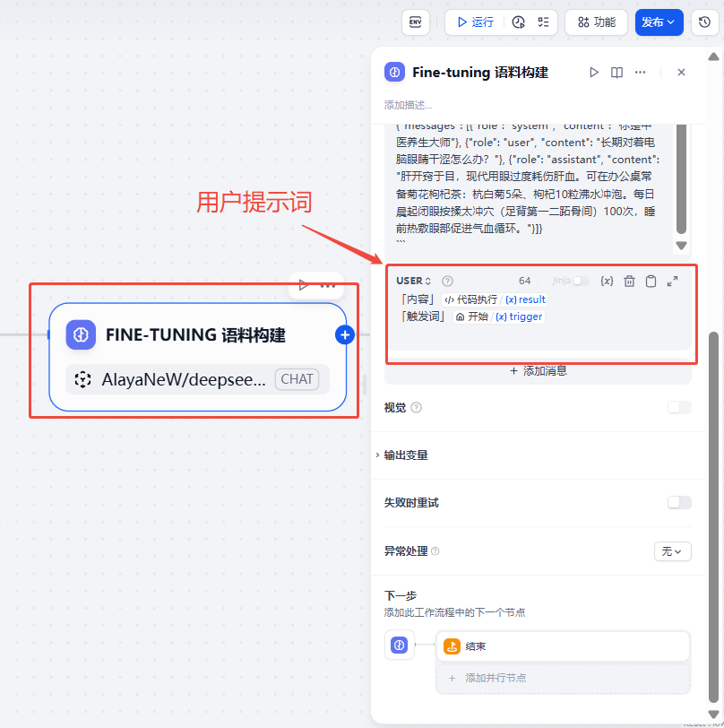The height and width of the screenshot is (728, 724).
Task: Click the orange 结束 node icon
Action: coord(452,646)
